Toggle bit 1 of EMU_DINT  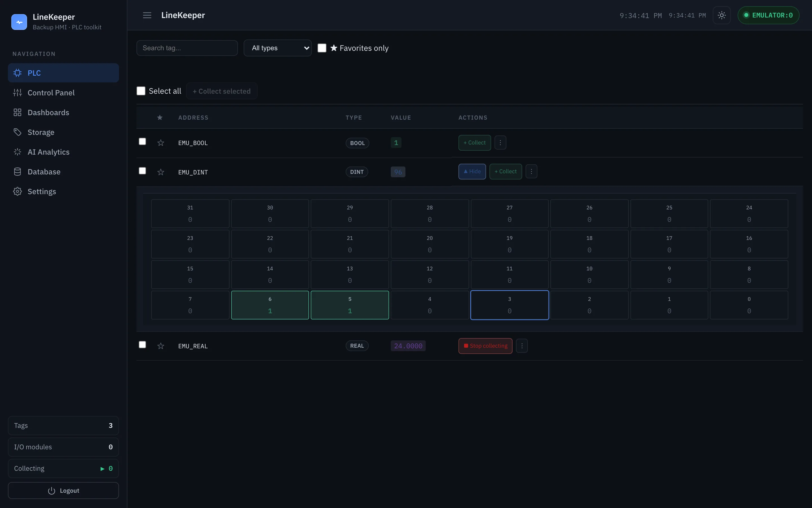pyautogui.click(x=669, y=305)
